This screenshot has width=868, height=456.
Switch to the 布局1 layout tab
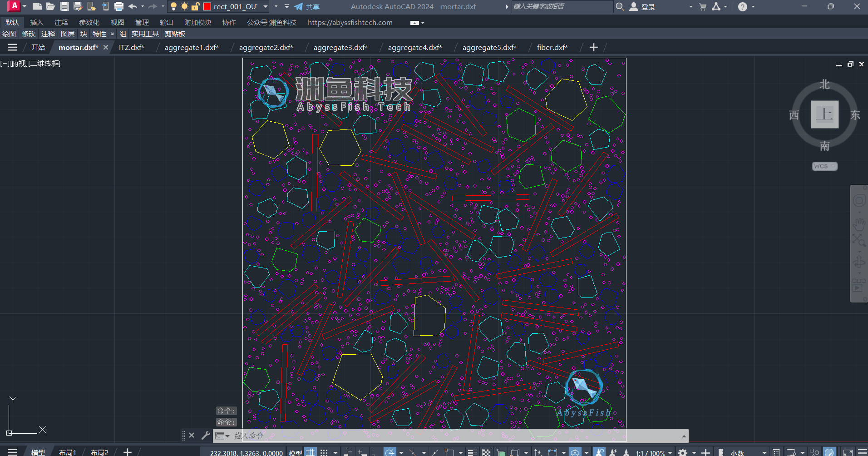coord(68,452)
